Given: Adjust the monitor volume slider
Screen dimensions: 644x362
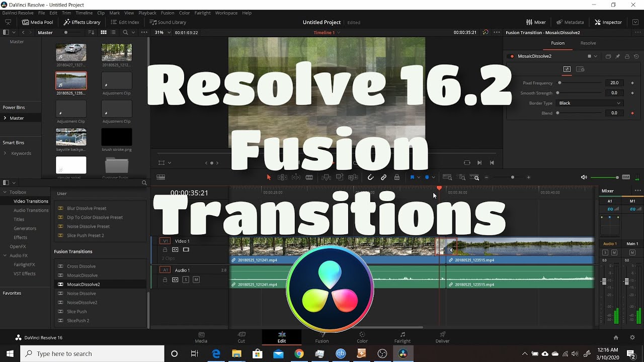Looking at the screenshot, I should click(x=605, y=177).
